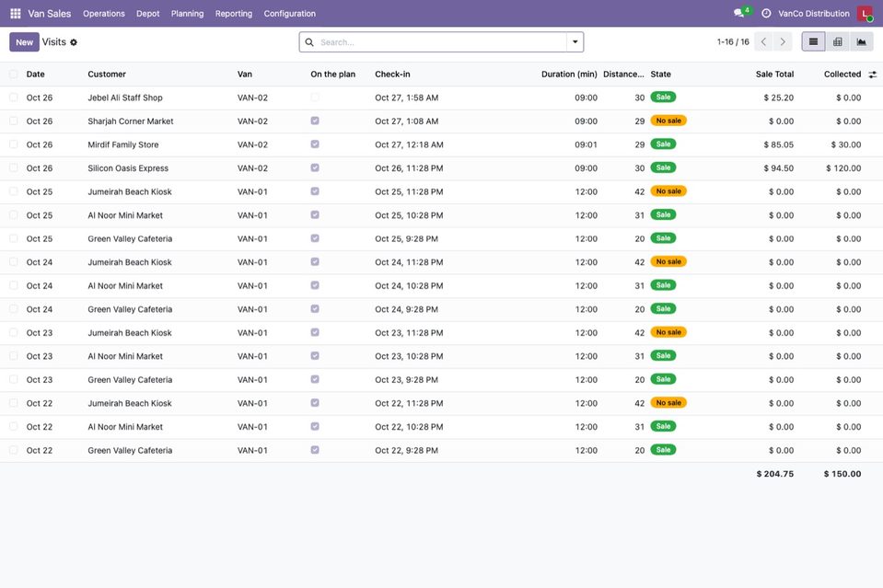The image size is (883, 588).
Task: Open the Operations menu
Action: pos(104,14)
